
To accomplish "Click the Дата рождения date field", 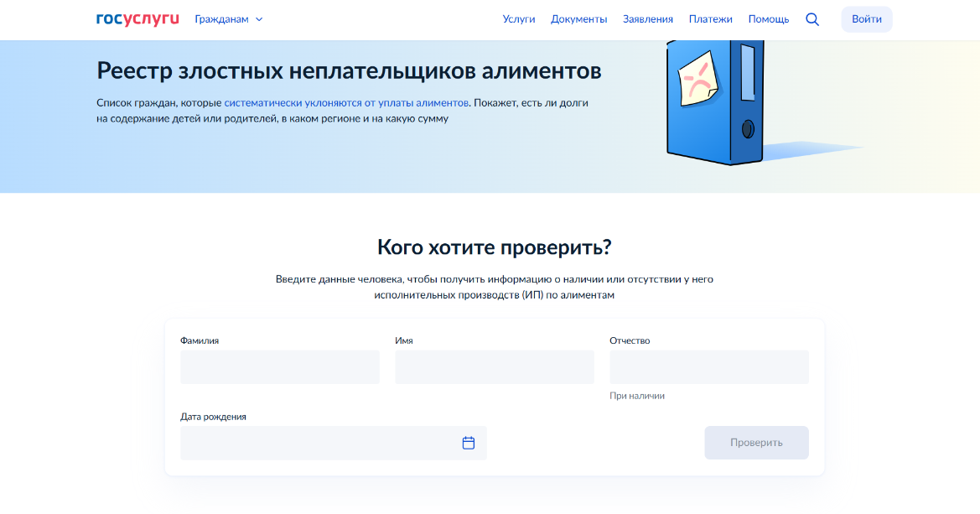I will pos(319,443).
